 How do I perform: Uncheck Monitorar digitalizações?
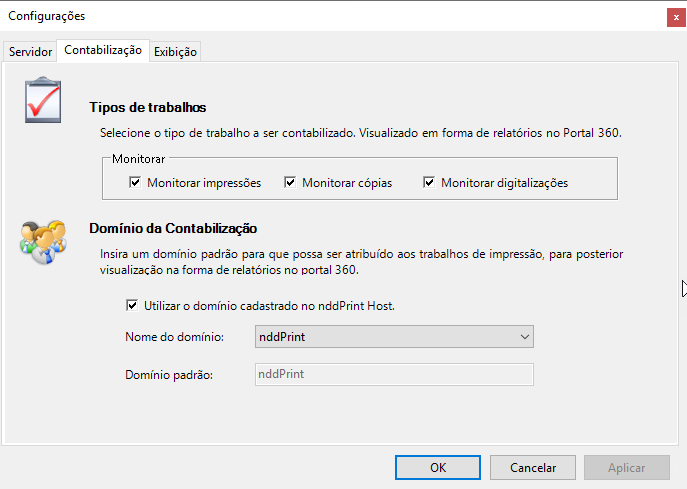pyautogui.click(x=429, y=183)
